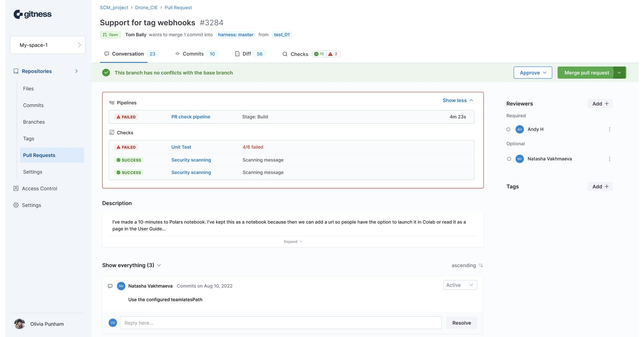Click the three-dot menu next to Andy H

[609, 129]
